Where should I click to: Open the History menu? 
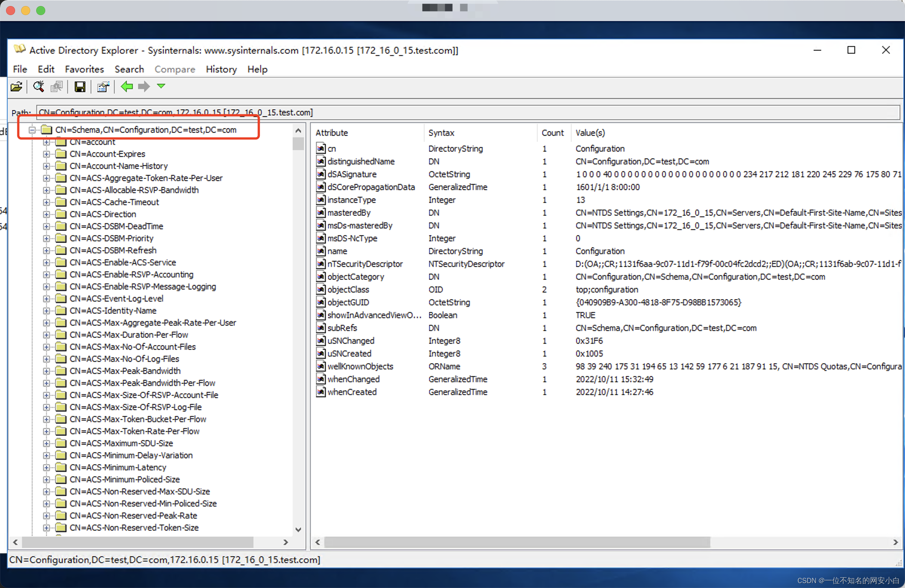221,69
